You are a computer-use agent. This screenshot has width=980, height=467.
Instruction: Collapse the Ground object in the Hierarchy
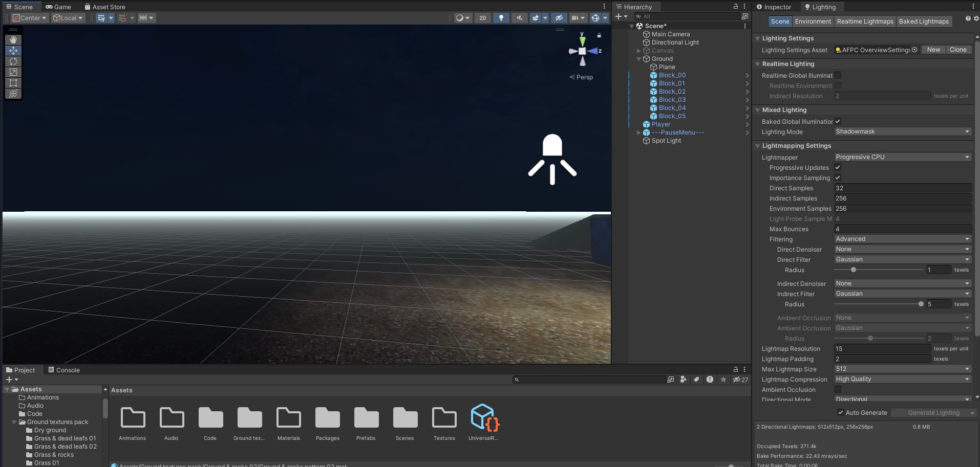pos(638,58)
